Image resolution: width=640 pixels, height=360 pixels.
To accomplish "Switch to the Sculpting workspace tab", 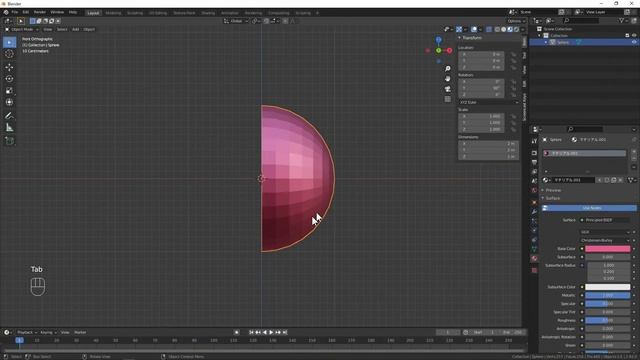I will [135, 13].
